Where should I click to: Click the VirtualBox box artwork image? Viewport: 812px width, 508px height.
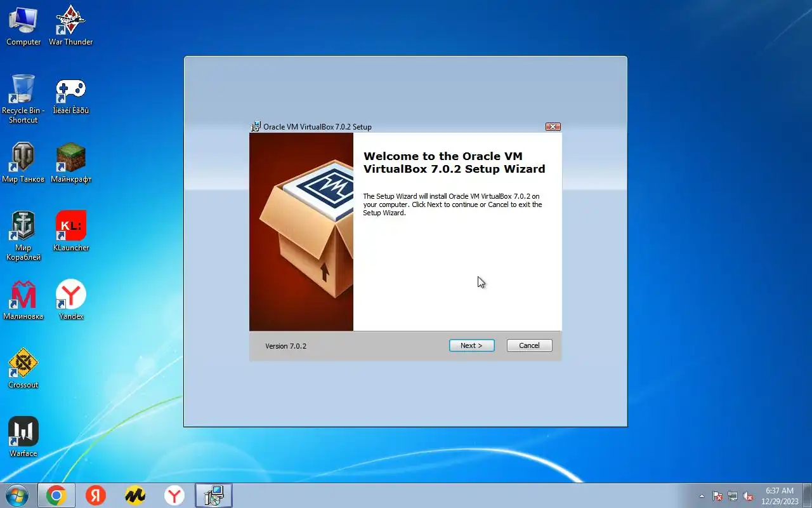[301, 232]
